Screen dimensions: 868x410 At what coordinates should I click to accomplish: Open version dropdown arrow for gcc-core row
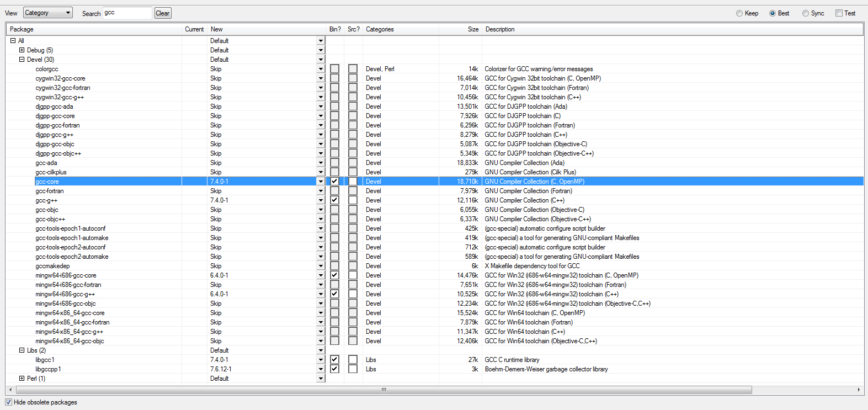click(321, 182)
